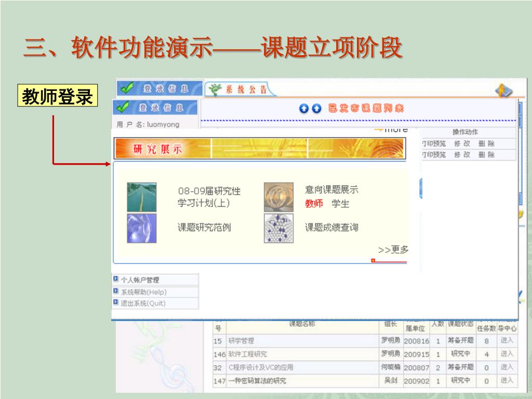Click the orange person icon at the top-right corner
This screenshot has height=399, width=532.
coord(504,90)
